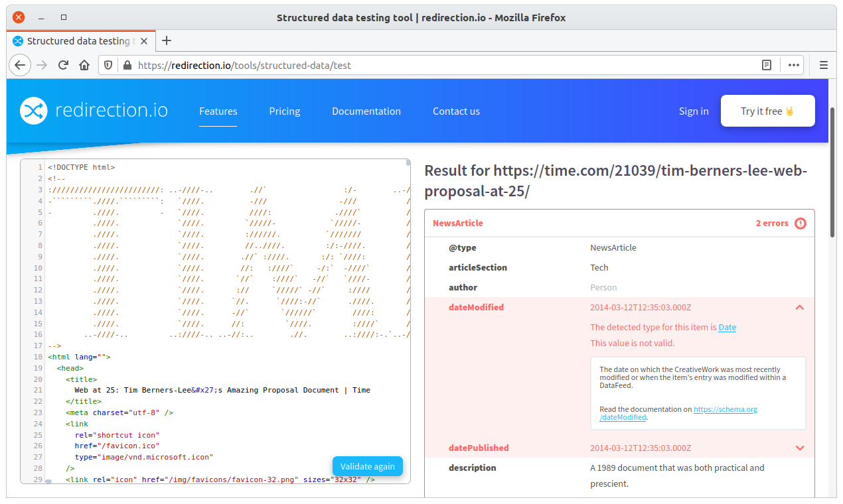Open Contact us page
Image resolution: width=843 pixels, height=504 pixels.
[x=456, y=111]
